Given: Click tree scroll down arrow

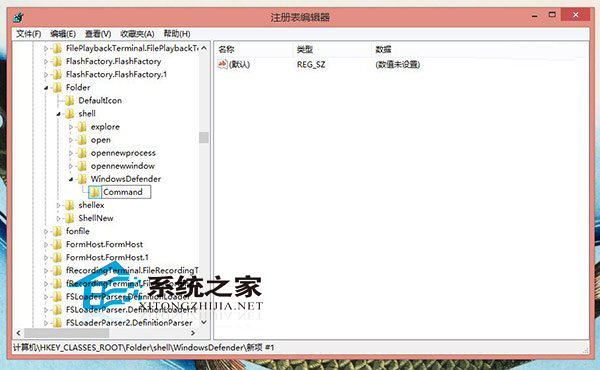Looking at the screenshot, I should 204,323.
